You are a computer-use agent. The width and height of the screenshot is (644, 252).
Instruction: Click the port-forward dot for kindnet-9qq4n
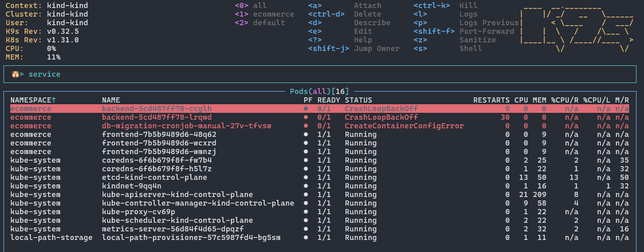305,186
